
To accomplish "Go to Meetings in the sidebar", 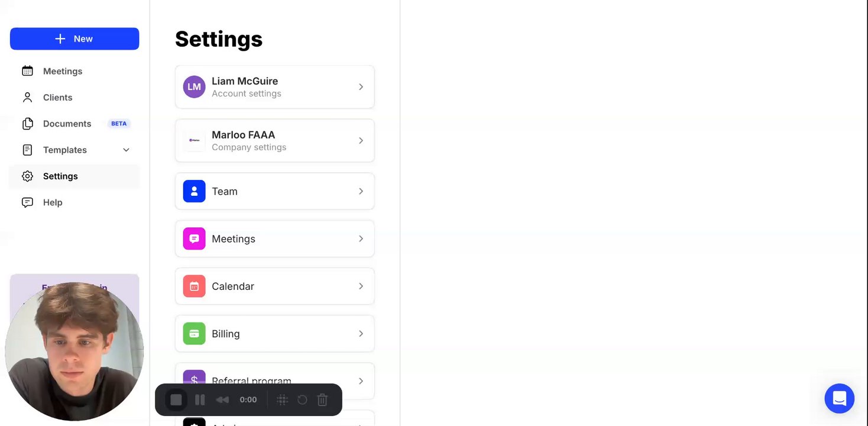I will point(62,71).
